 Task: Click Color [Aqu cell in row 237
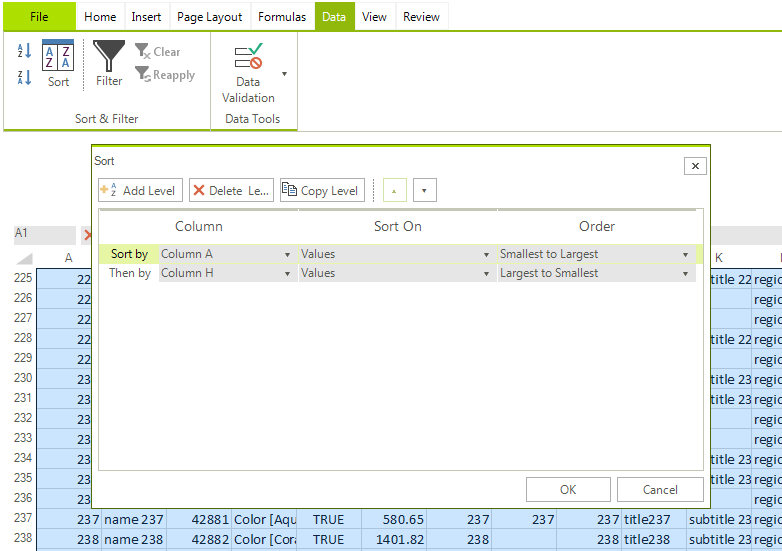264,519
